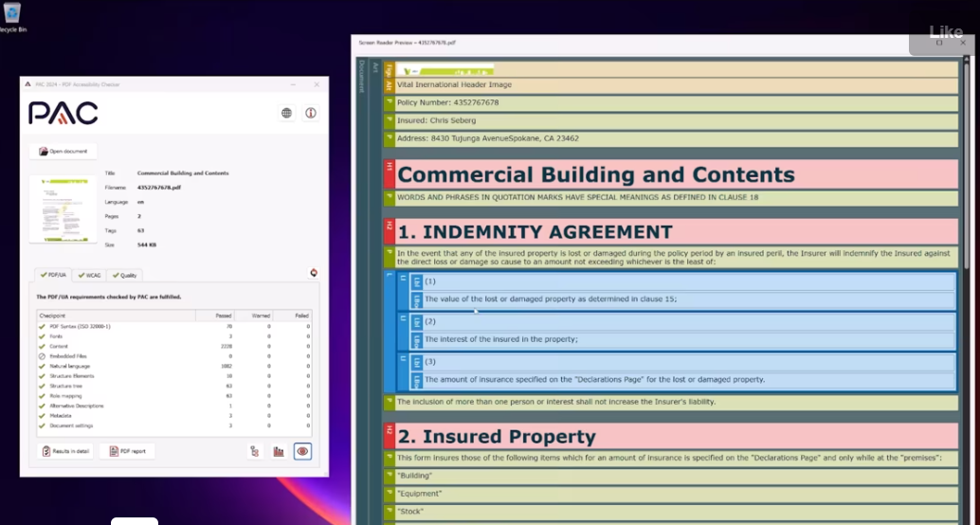Click the Policy Number: 4352767678 line
The height and width of the screenshot is (525, 980).
tap(448, 103)
